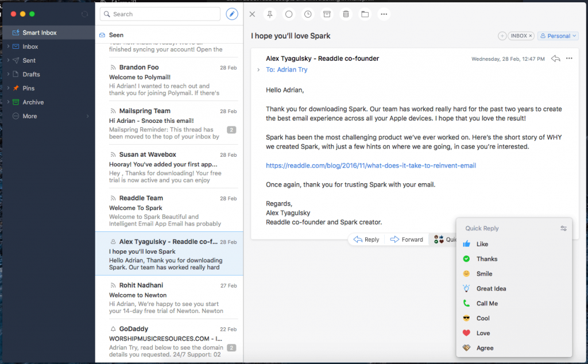Move the email using the folder icon
Viewport: 588px width, 364px height.
click(365, 14)
